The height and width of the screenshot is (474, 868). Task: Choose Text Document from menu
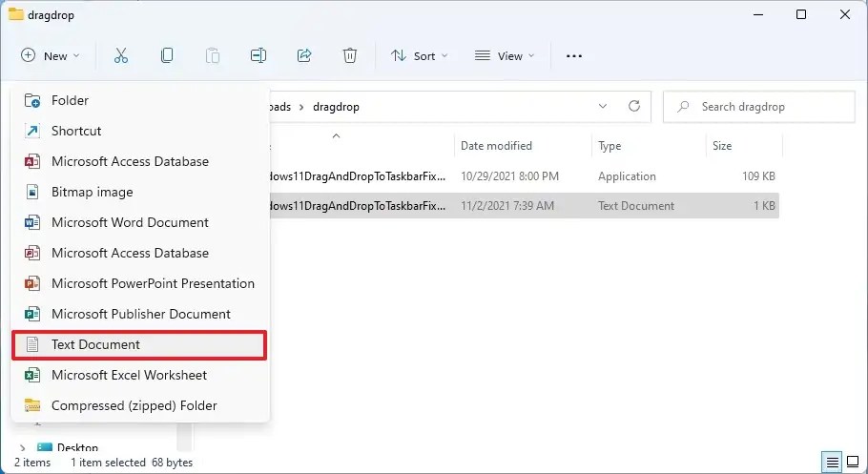[x=140, y=344]
